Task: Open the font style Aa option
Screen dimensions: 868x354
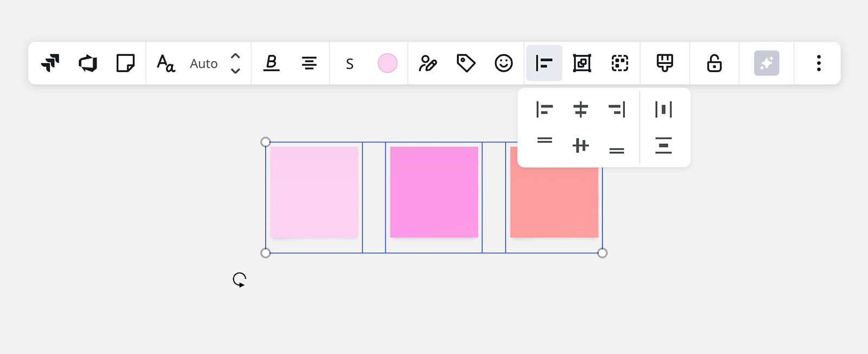Action: 165,63
